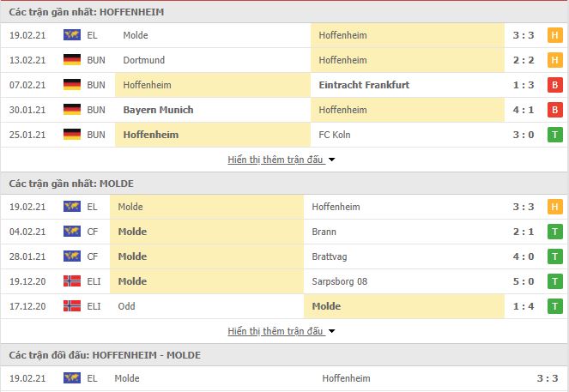
Task: Click the green T badge on FC Koln row
Action: click(x=555, y=135)
